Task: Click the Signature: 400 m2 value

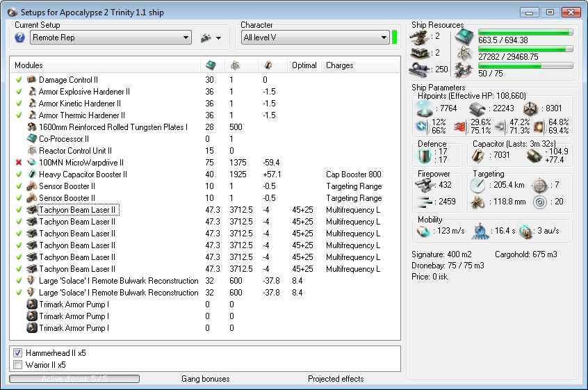Action: 441,254
